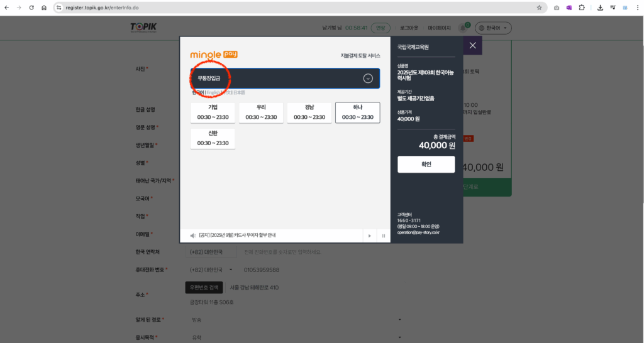Close the payment popup with X
This screenshot has width=644, height=343.
click(x=473, y=45)
